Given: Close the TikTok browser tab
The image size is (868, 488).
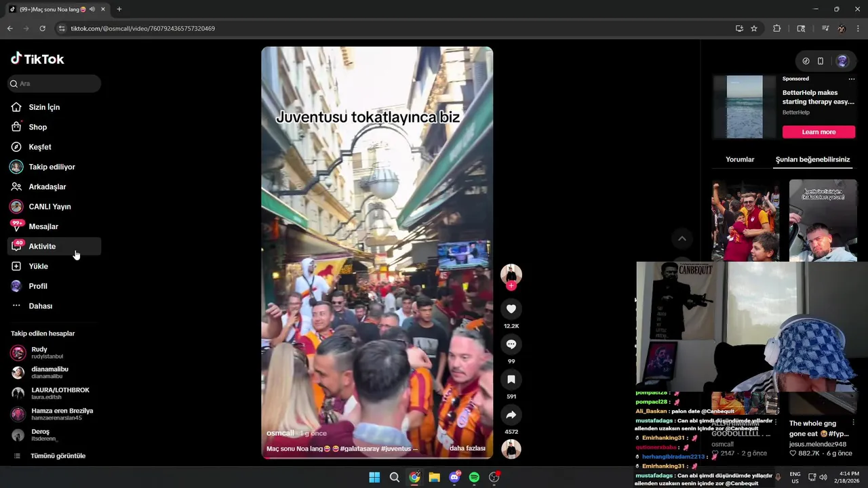Looking at the screenshot, I should [x=102, y=9].
